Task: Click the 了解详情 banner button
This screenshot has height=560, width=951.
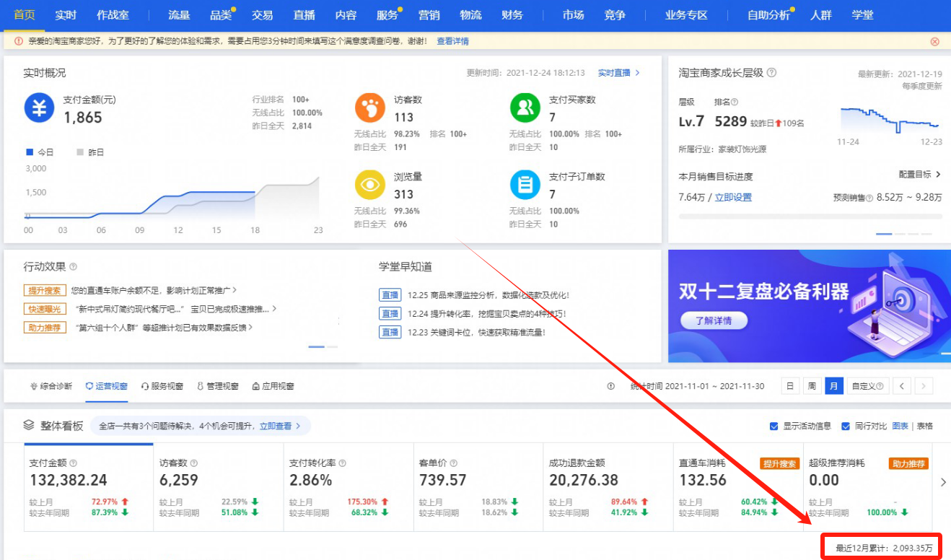Action: tap(713, 320)
